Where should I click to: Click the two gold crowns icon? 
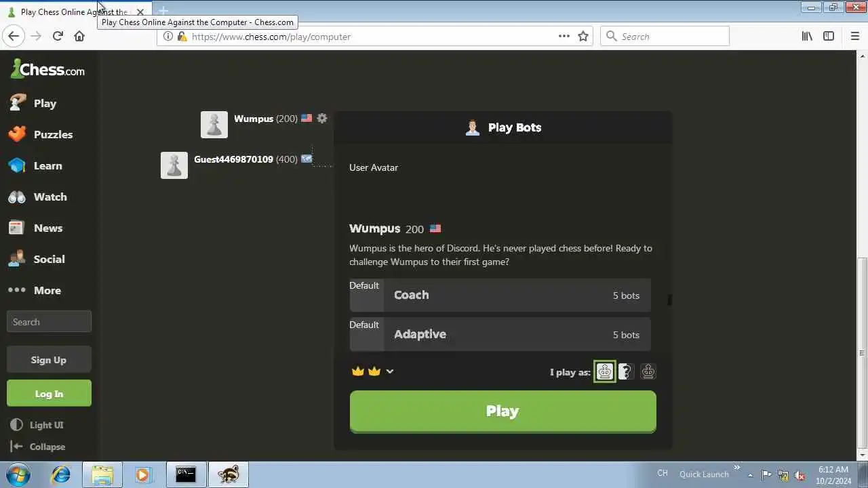[x=366, y=371]
